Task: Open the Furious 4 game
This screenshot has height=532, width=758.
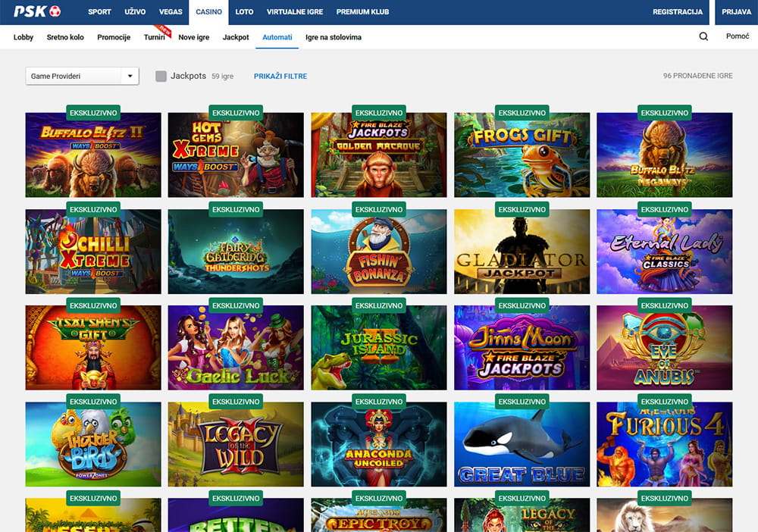Action: click(665, 444)
